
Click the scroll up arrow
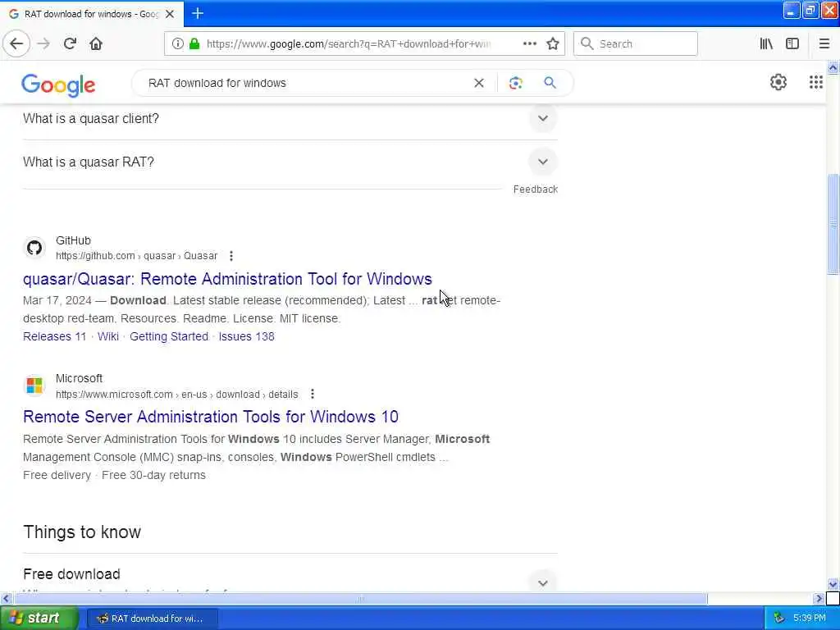833,67
